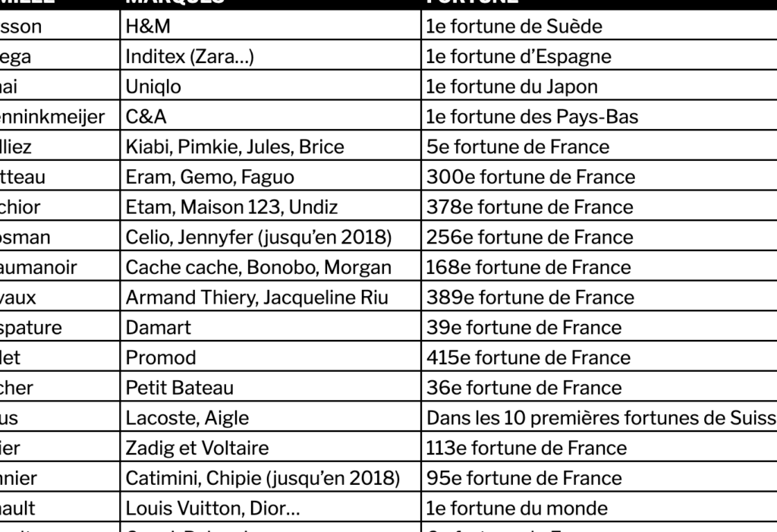Click the H&M brand cell
This screenshot has width=777, height=532.
pos(271,25)
